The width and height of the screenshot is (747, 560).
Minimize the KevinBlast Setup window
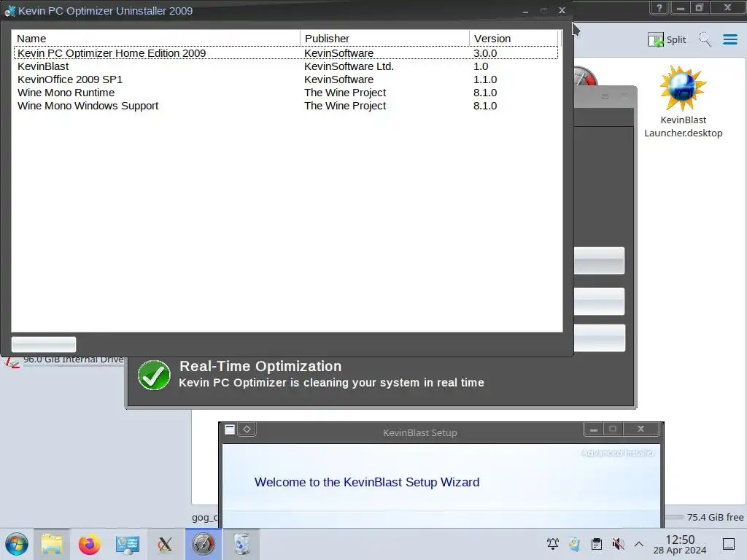594,429
